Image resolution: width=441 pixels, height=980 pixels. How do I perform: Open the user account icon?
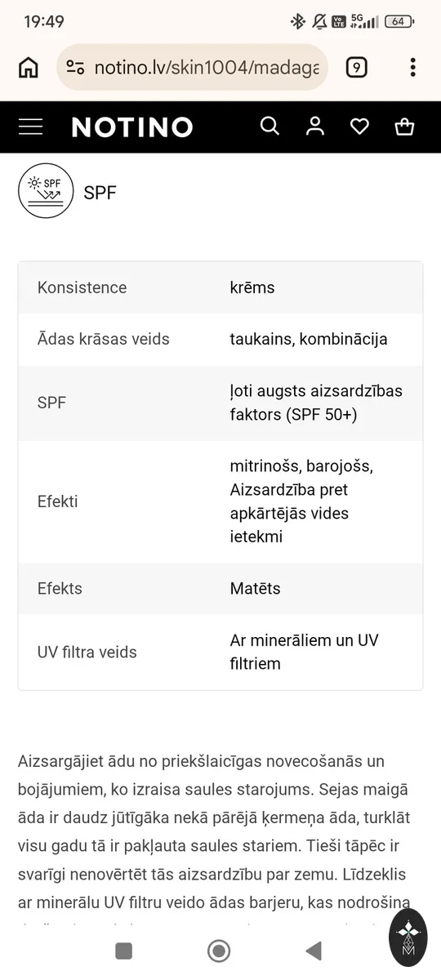314,126
